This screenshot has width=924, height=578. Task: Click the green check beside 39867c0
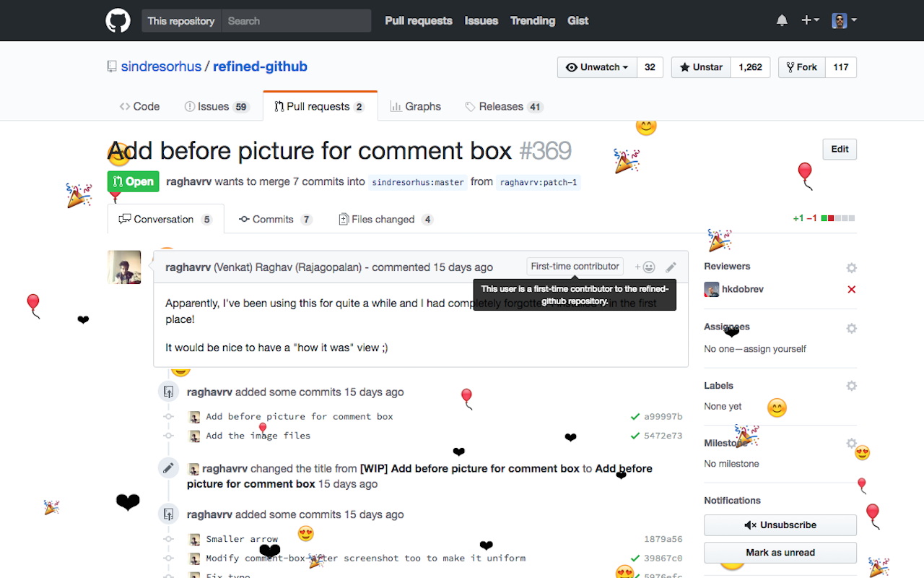click(x=635, y=558)
